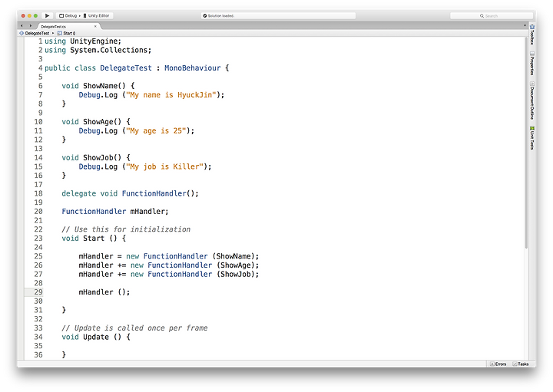Open the Debug configuration selector
Screen dimensions: 553x392
click(68, 15)
